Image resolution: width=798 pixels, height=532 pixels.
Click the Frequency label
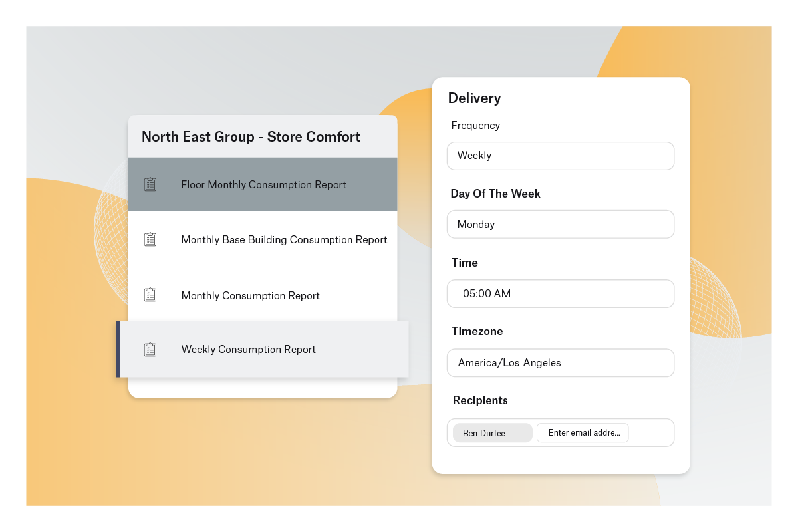pos(475,126)
